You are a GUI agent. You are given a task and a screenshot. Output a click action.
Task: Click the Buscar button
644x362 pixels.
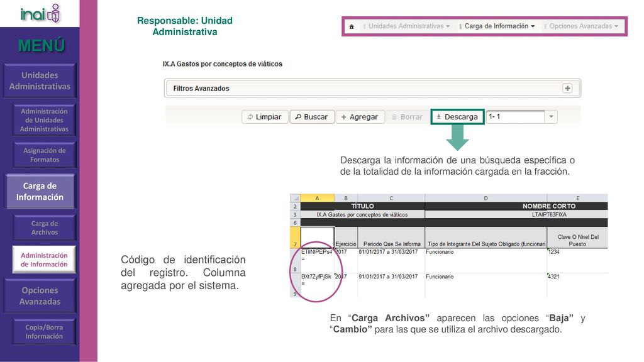[x=312, y=117]
